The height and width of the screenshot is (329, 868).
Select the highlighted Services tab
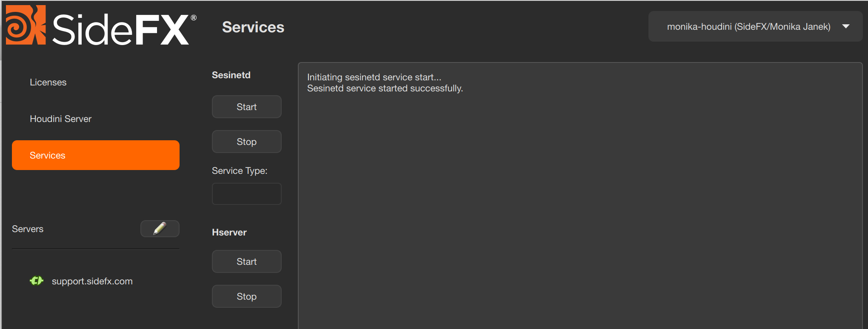pos(95,155)
